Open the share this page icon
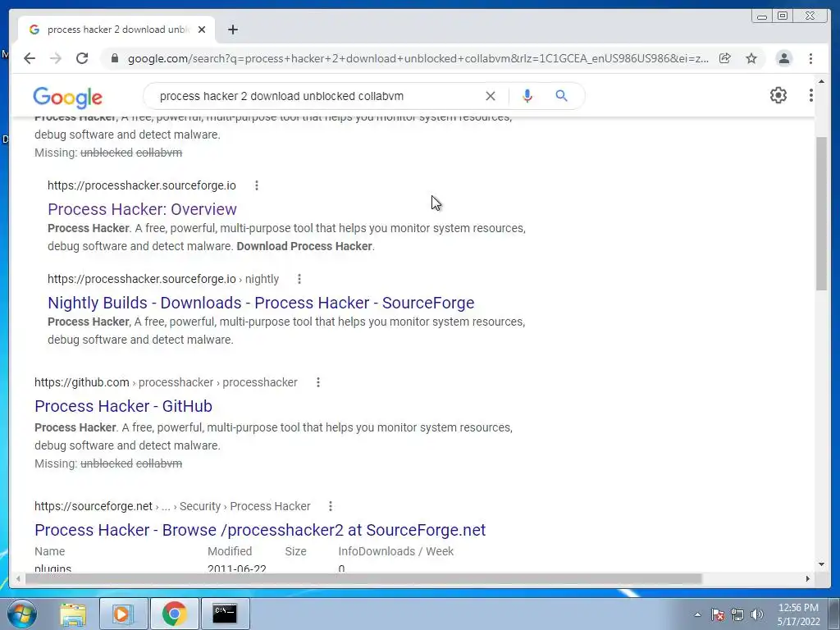 point(725,58)
